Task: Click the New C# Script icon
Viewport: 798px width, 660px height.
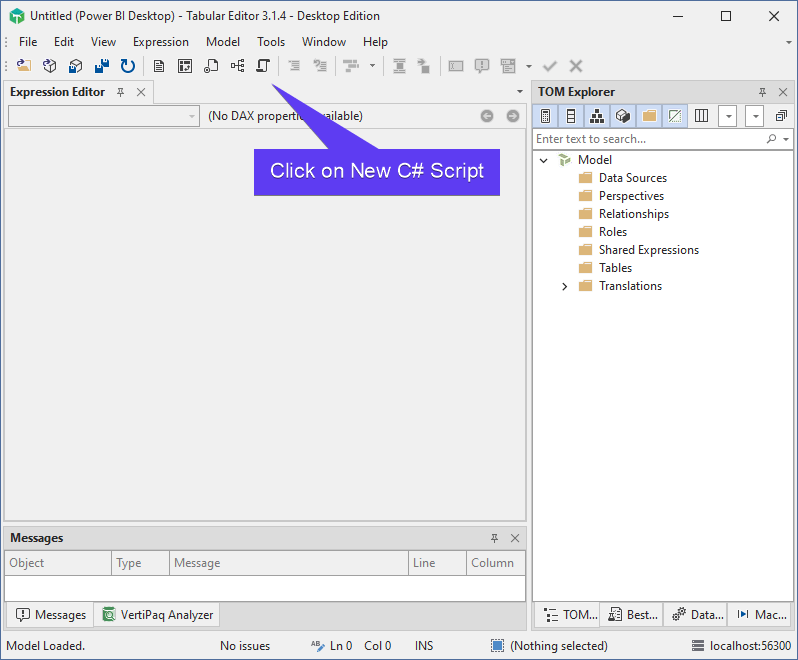Action: 263,66
